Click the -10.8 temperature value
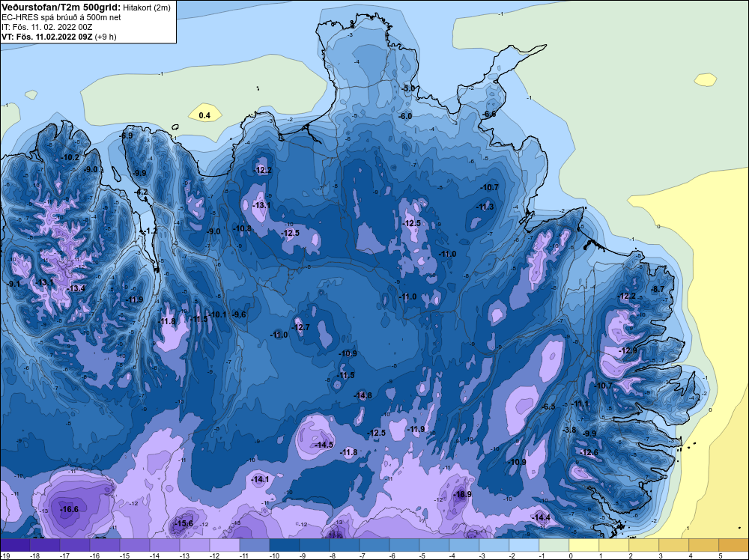This screenshot has height=560, width=749. tap(242, 228)
